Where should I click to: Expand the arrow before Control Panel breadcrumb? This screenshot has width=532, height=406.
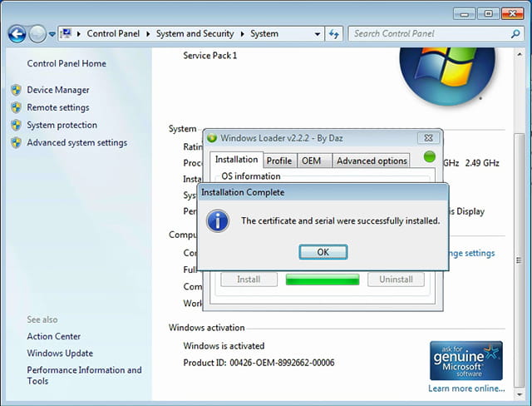click(x=79, y=33)
